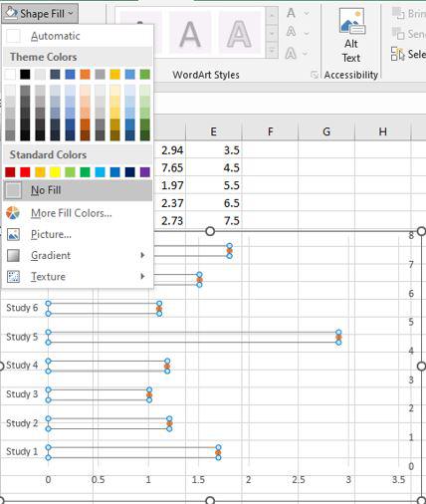The height and width of the screenshot is (504, 426).
Task: Select column H header
Action: click(382, 131)
